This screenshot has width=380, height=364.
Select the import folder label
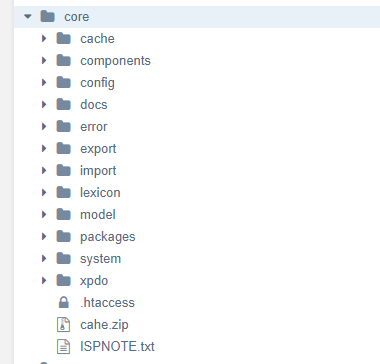(x=98, y=171)
